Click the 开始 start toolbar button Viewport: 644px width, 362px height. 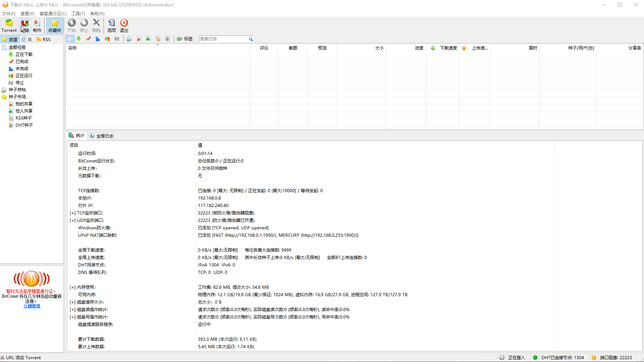pyautogui.click(x=72, y=25)
